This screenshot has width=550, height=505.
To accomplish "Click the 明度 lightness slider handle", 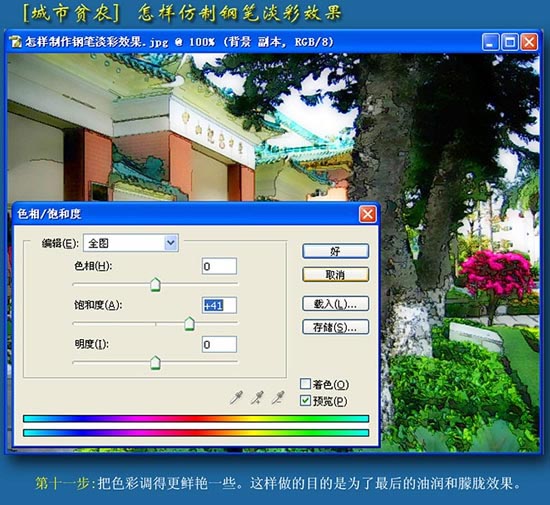I will pyautogui.click(x=155, y=363).
